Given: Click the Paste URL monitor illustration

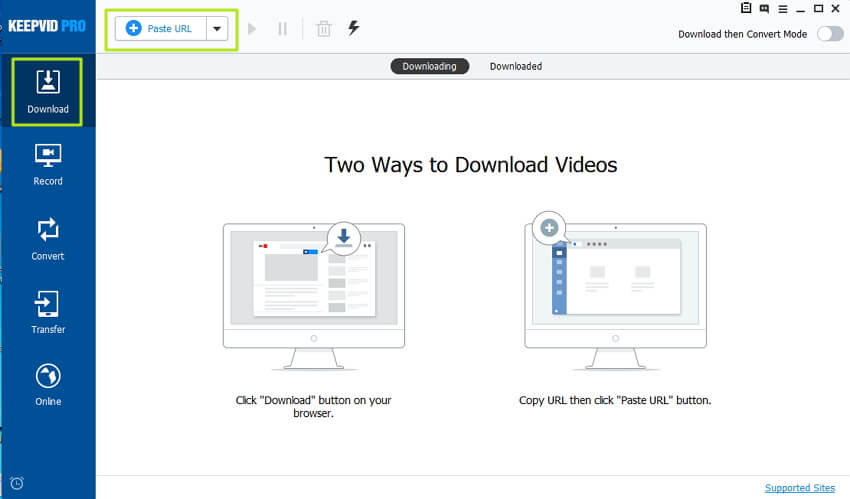Looking at the screenshot, I should tap(615, 291).
